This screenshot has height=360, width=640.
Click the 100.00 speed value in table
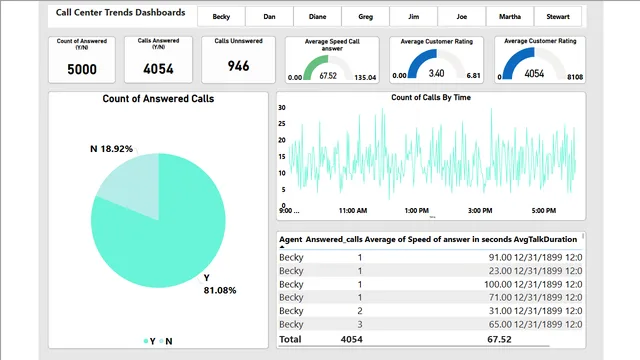coord(498,284)
